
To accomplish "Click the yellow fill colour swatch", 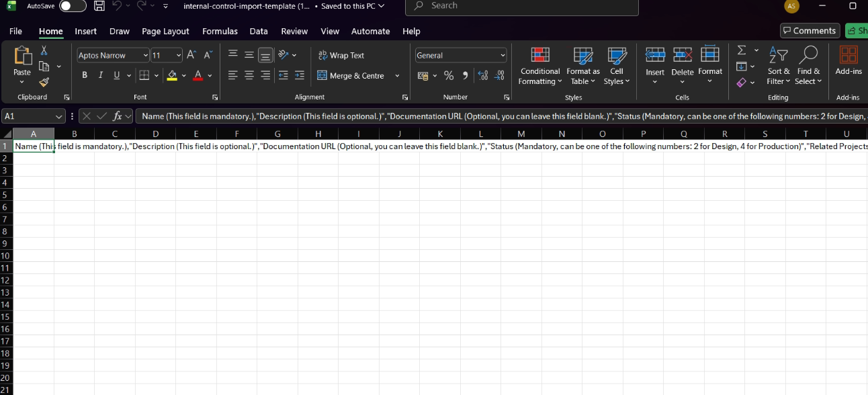I will (x=172, y=75).
